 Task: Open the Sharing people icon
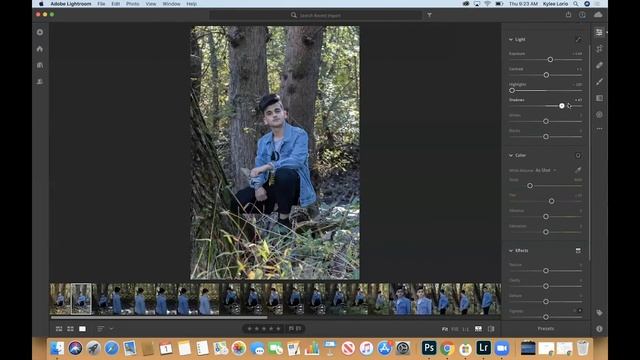(40, 82)
